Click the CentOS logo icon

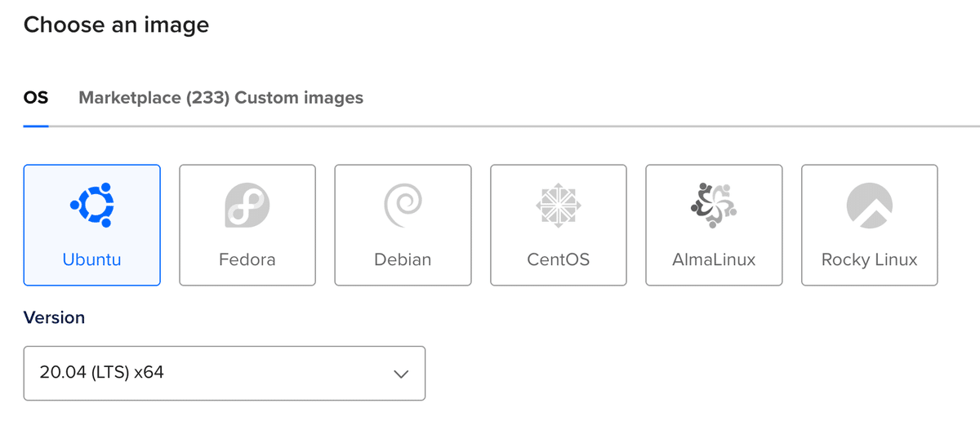click(559, 206)
